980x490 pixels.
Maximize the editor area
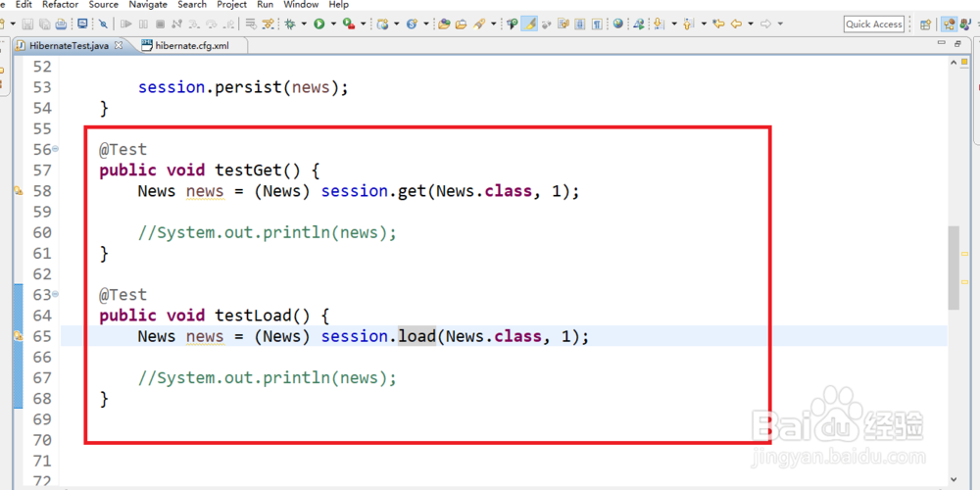tap(957, 44)
